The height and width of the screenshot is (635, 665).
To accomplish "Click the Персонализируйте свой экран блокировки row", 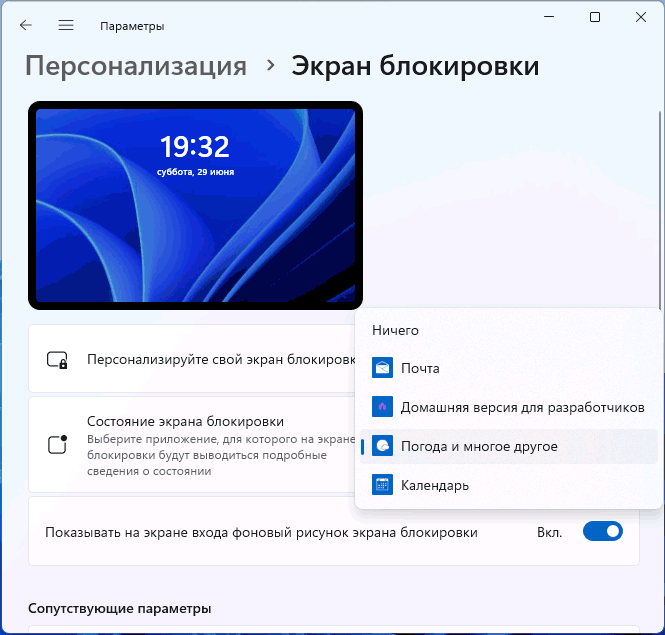I will (193, 358).
